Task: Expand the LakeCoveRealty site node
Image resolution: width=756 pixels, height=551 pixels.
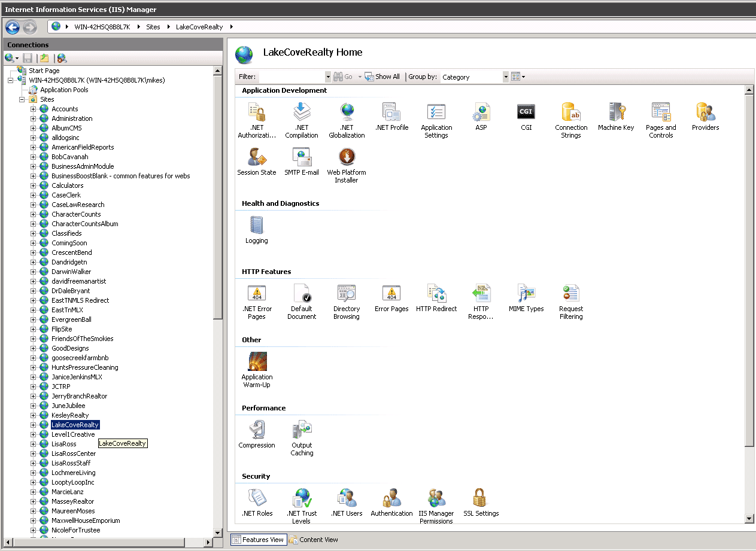Action: point(34,425)
